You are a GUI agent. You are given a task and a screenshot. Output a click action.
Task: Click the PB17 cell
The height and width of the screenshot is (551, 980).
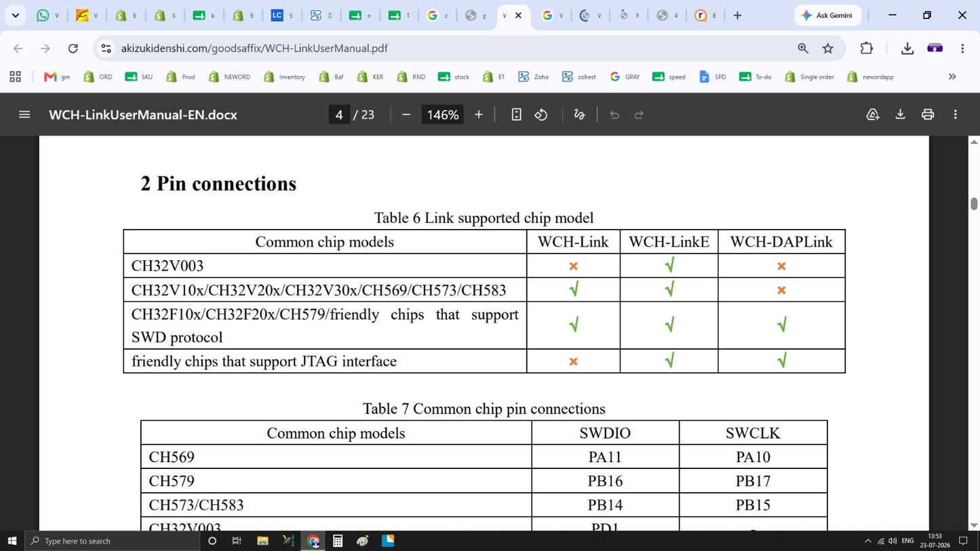pos(753,481)
